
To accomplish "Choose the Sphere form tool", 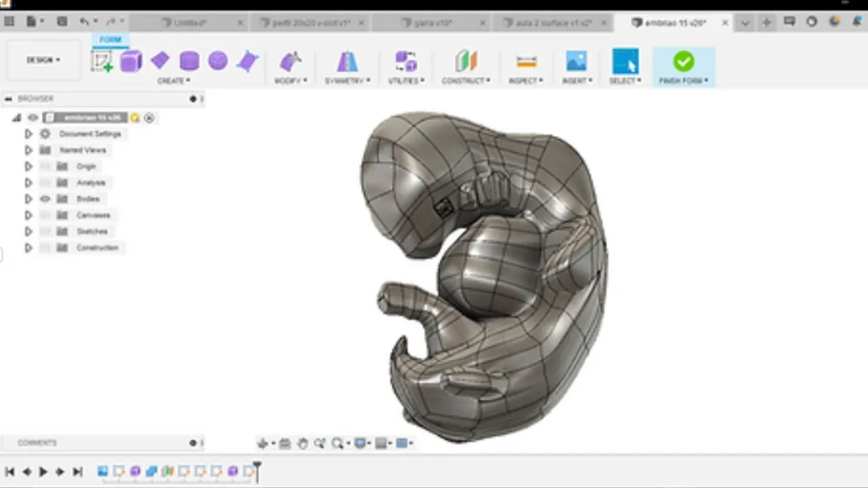I will [218, 62].
